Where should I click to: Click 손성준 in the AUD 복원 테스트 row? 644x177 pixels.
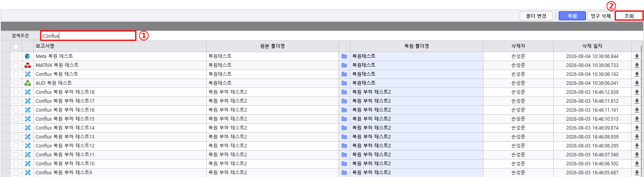point(518,83)
